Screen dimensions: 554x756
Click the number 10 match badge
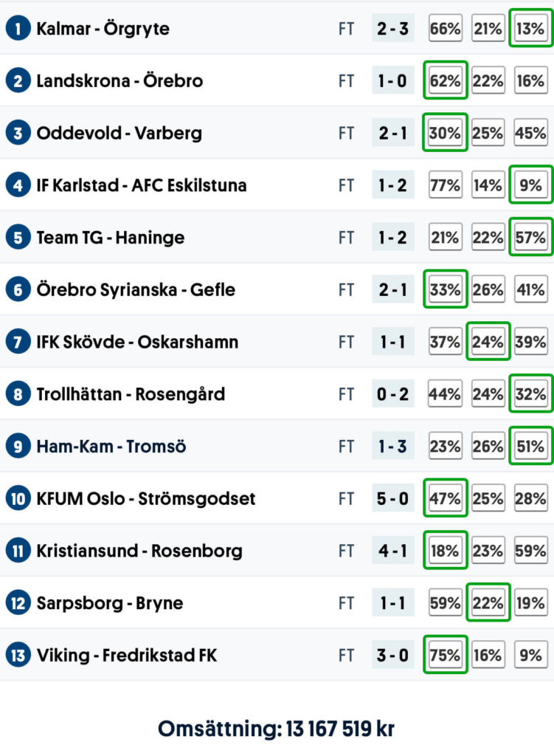[17, 498]
